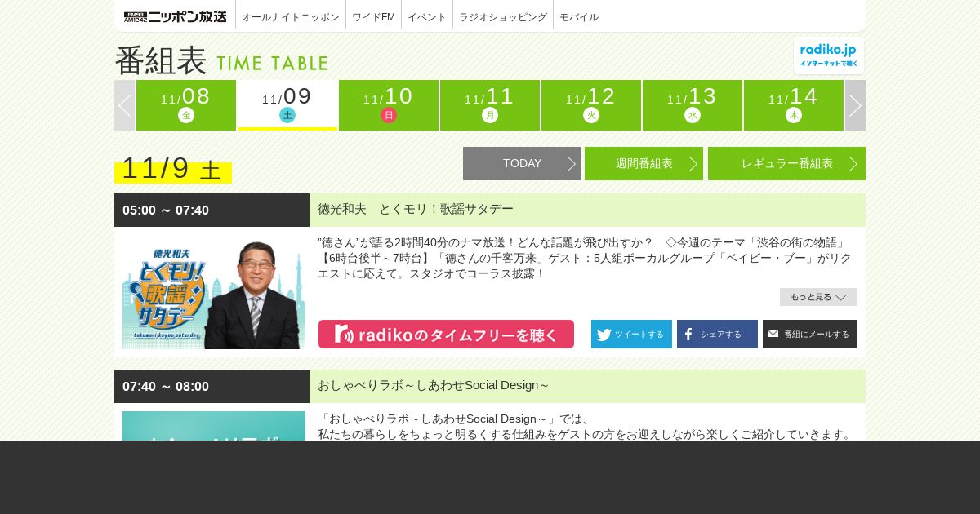Click the TODAY button

click(x=522, y=163)
